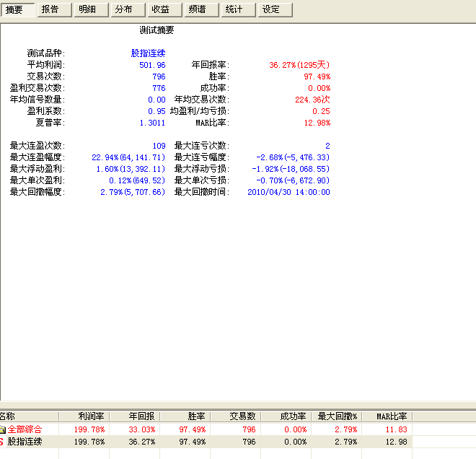Open the 统计 tab
Viewport: 476px width, 459px height.
(238, 9)
